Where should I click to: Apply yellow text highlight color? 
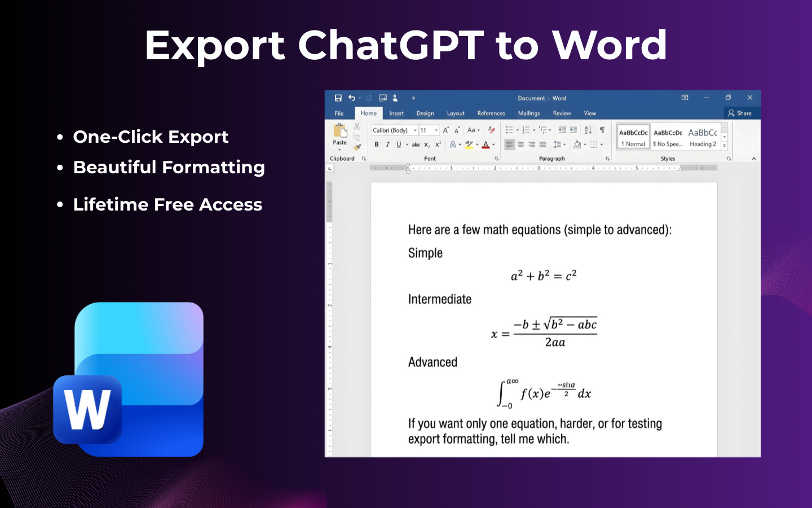(x=468, y=144)
